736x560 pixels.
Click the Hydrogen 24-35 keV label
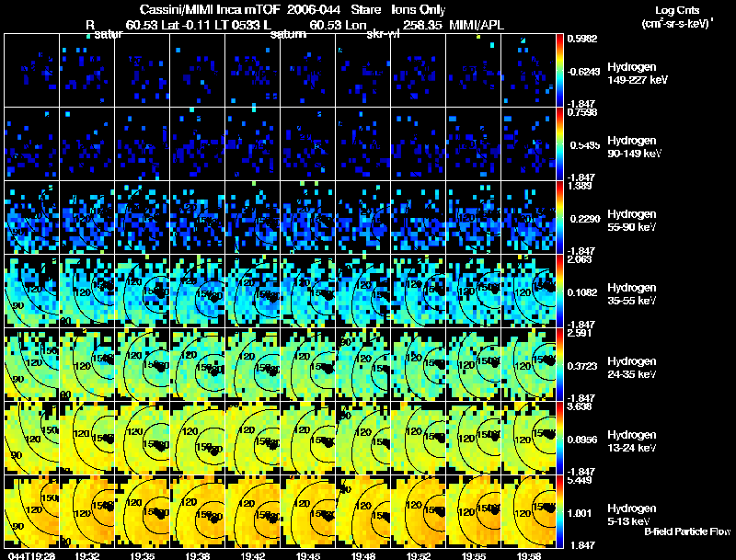[632, 368]
